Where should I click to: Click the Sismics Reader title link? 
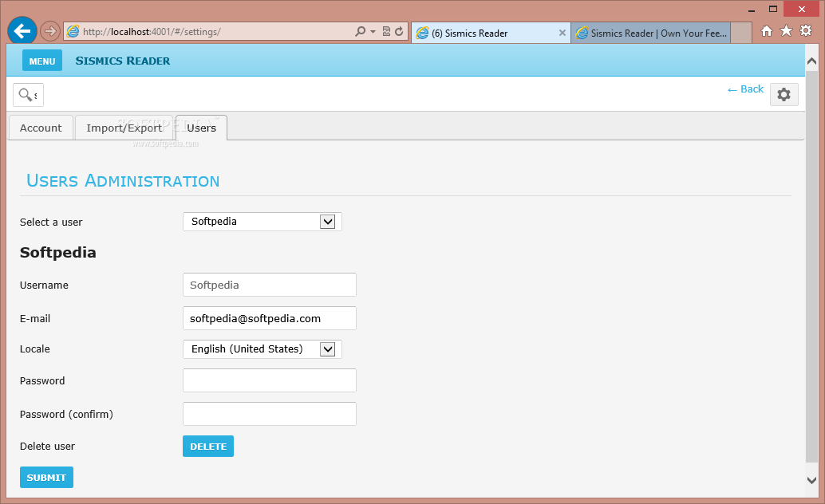click(x=123, y=61)
